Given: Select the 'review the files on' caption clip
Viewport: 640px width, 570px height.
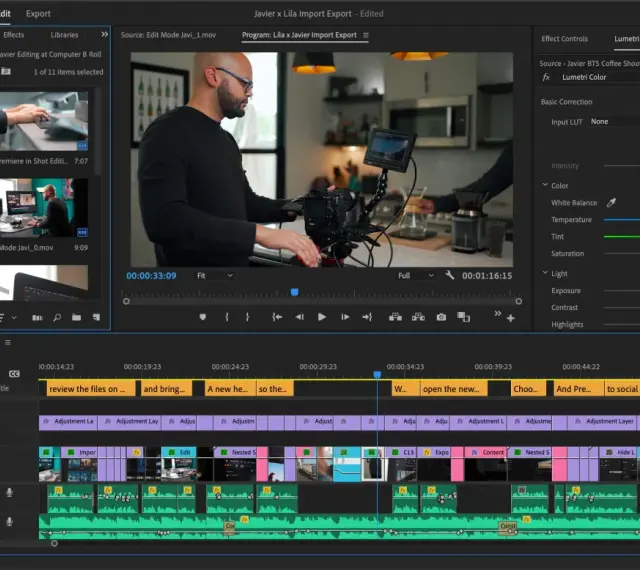Looking at the screenshot, I should point(91,389).
